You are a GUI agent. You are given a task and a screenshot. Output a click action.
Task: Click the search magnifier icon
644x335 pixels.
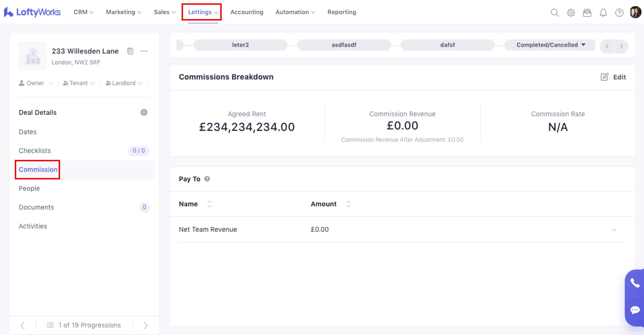click(554, 12)
